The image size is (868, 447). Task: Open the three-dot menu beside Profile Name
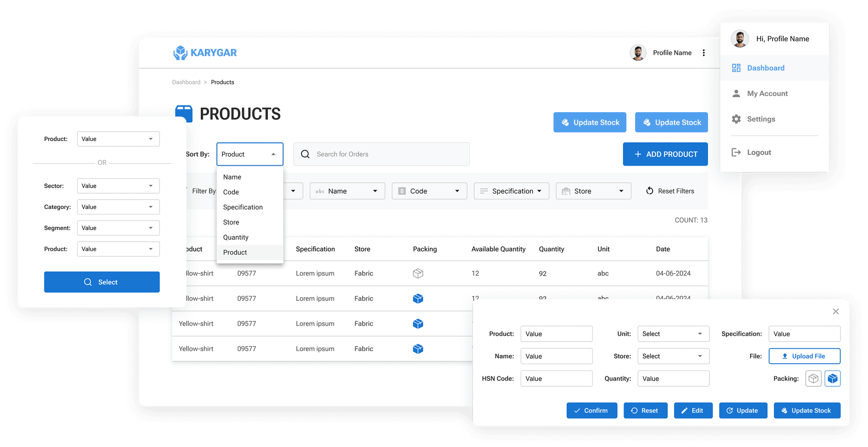pyautogui.click(x=703, y=53)
